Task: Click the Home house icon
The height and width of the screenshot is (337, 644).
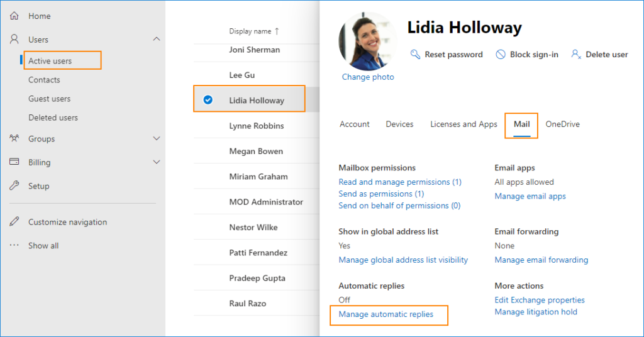Action: (x=14, y=16)
